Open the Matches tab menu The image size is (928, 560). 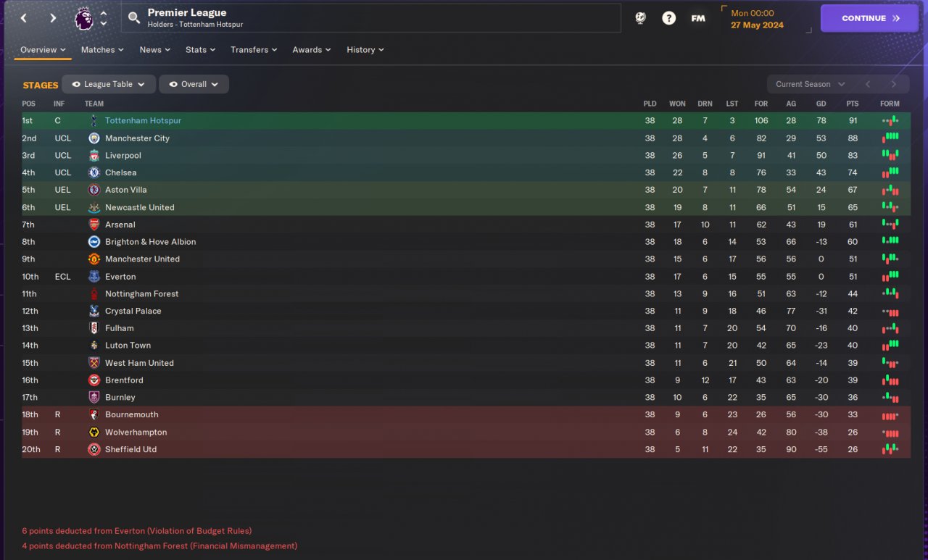[x=102, y=50]
